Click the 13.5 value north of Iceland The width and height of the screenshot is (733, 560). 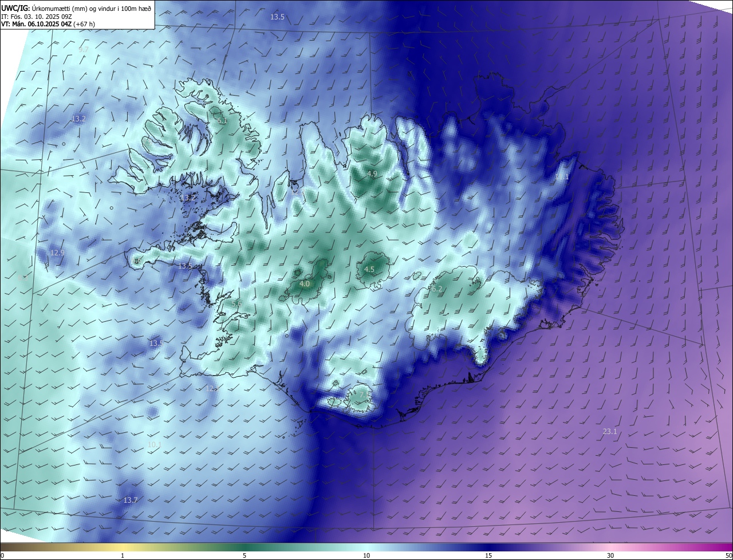coord(277,17)
